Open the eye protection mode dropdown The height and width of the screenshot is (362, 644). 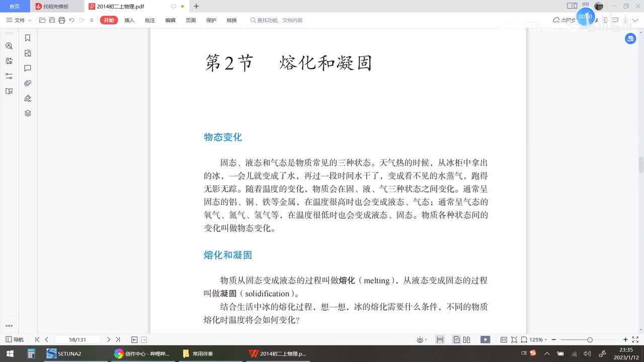(x=422, y=340)
